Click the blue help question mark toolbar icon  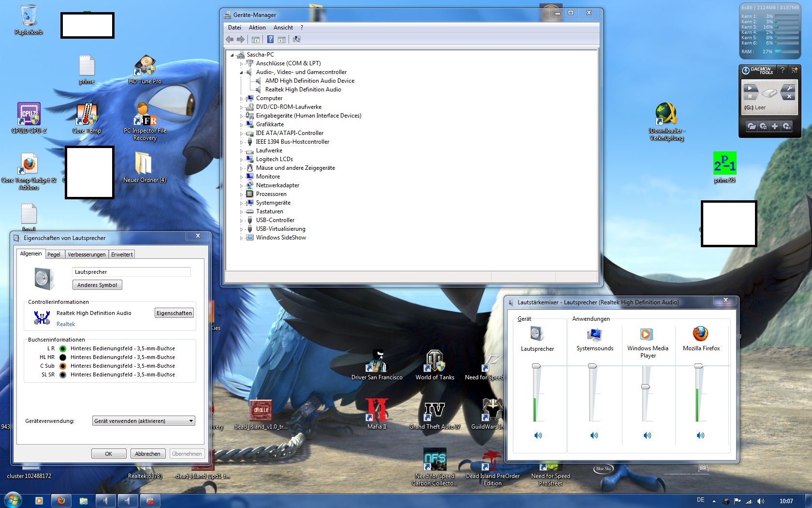[x=270, y=39]
